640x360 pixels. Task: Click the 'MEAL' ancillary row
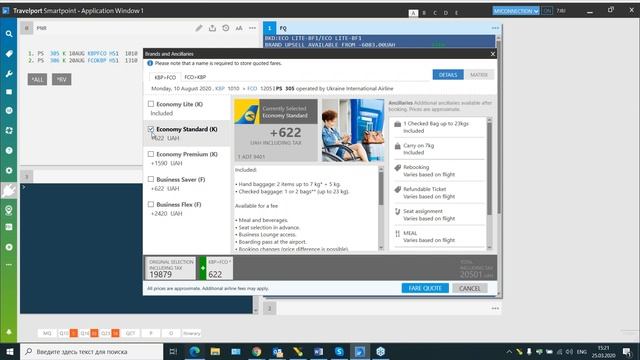[438, 237]
